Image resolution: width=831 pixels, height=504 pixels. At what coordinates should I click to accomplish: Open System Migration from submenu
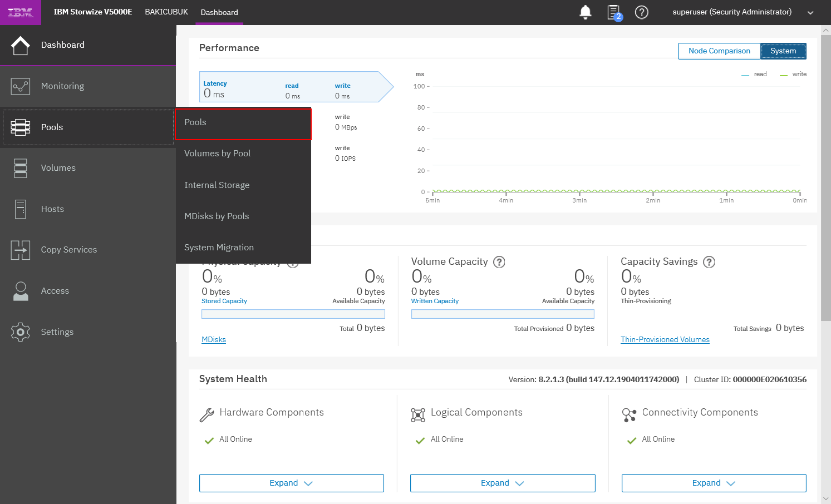point(219,248)
